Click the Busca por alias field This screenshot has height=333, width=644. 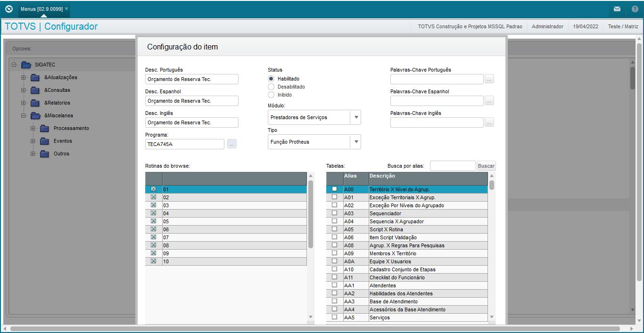point(453,166)
